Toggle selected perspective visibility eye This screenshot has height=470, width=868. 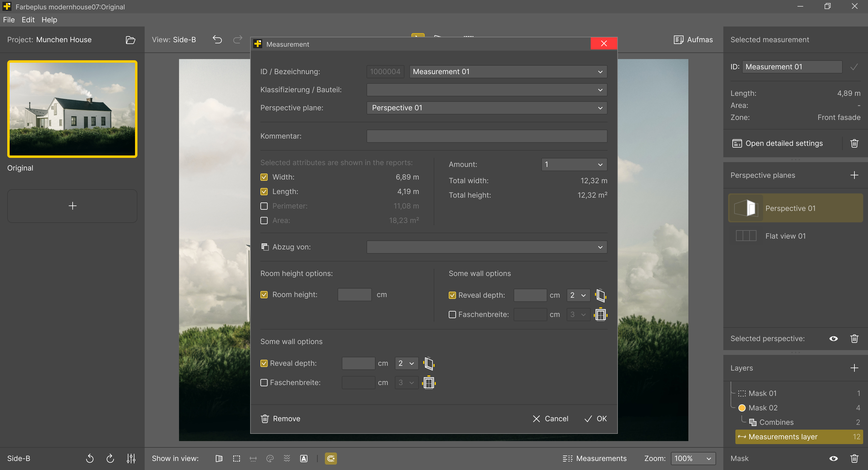(x=833, y=339)
